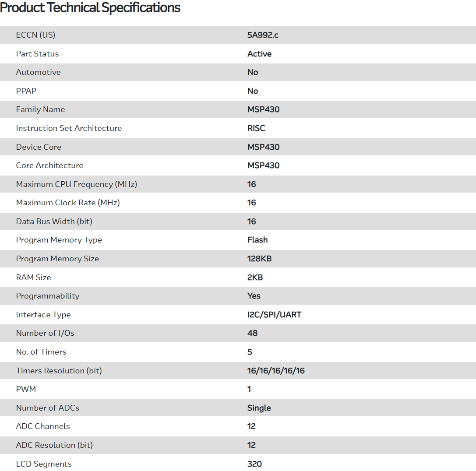This screenshot has height=471, width=476.
Task: Click the PPAP row label
Action: 26,91
